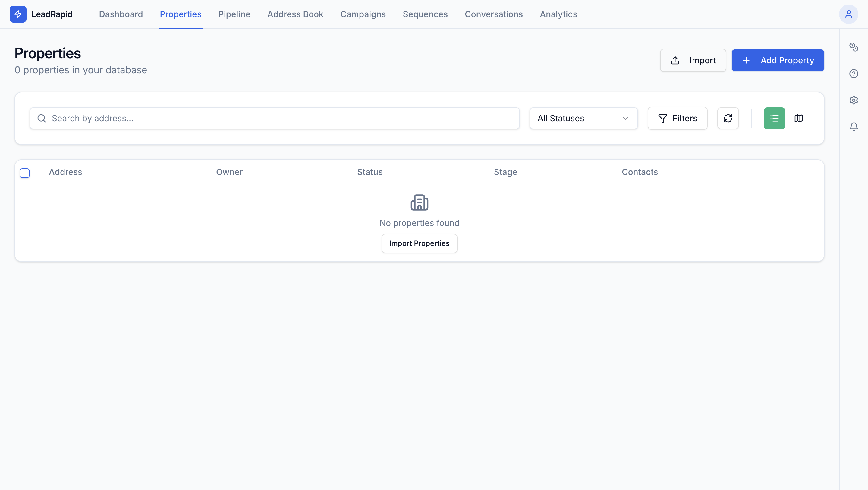Open the user account avatar menu

tap(848, 14)
